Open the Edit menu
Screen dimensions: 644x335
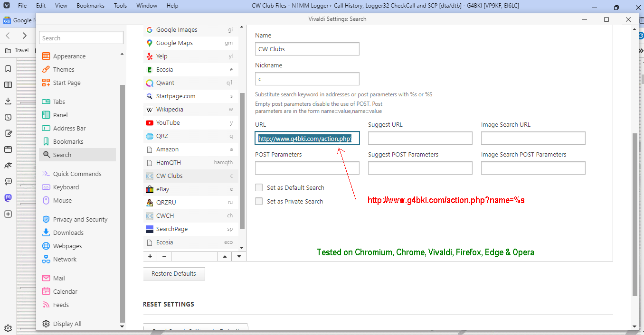[41, 6]
